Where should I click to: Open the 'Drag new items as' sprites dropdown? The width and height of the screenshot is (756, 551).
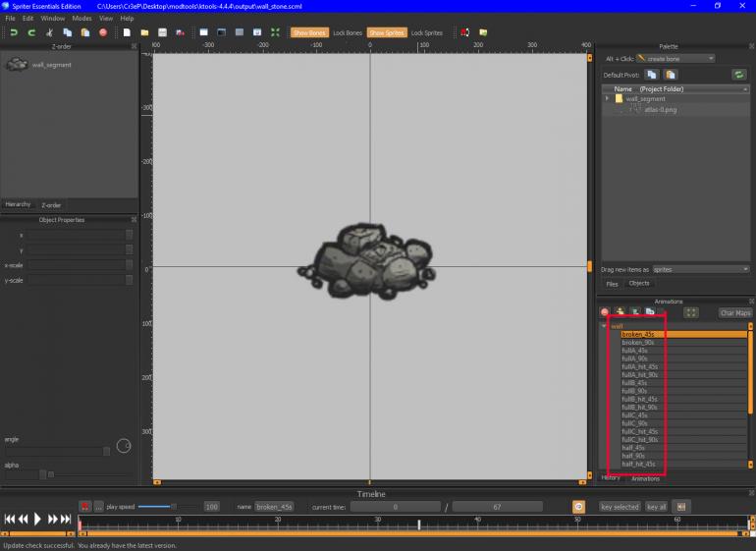pyautogui.click(x=700, y=268)
